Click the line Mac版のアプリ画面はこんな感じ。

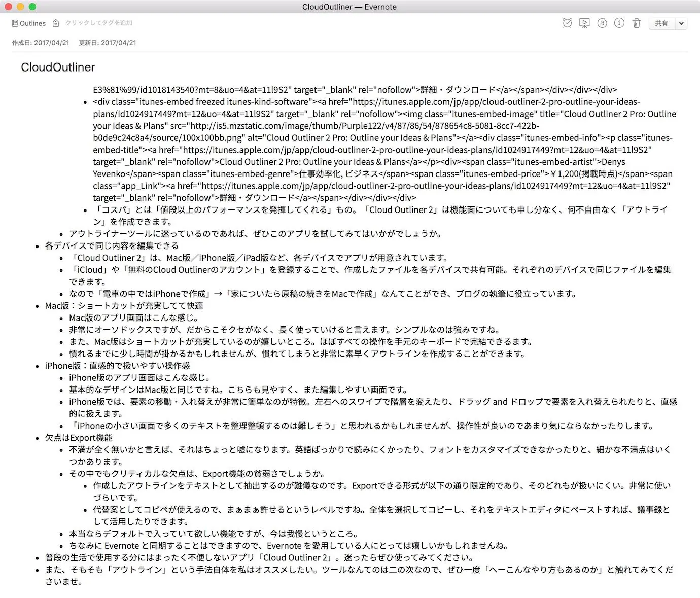coord(134,318)
